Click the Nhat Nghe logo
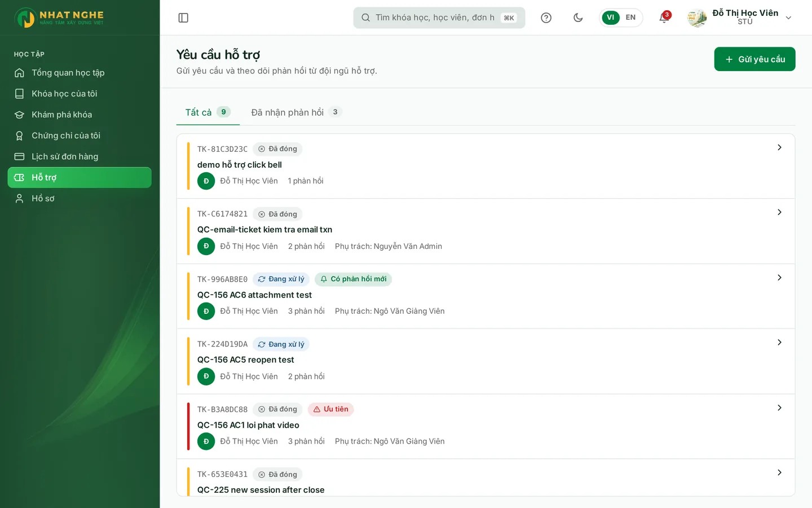The image size is (812, 508). [59, 17]
